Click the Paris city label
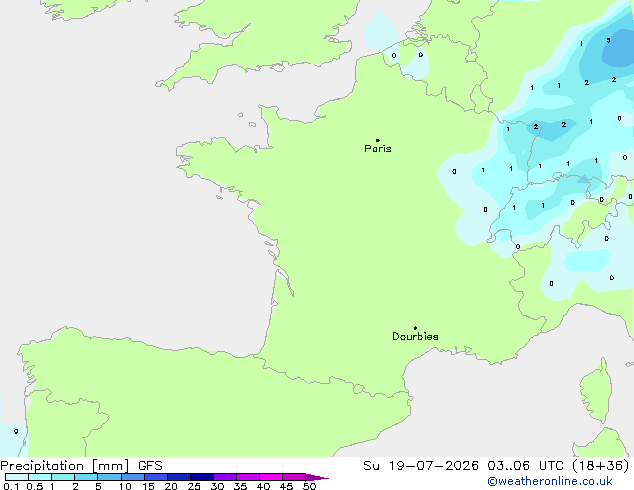 click(x=378, y=149)
